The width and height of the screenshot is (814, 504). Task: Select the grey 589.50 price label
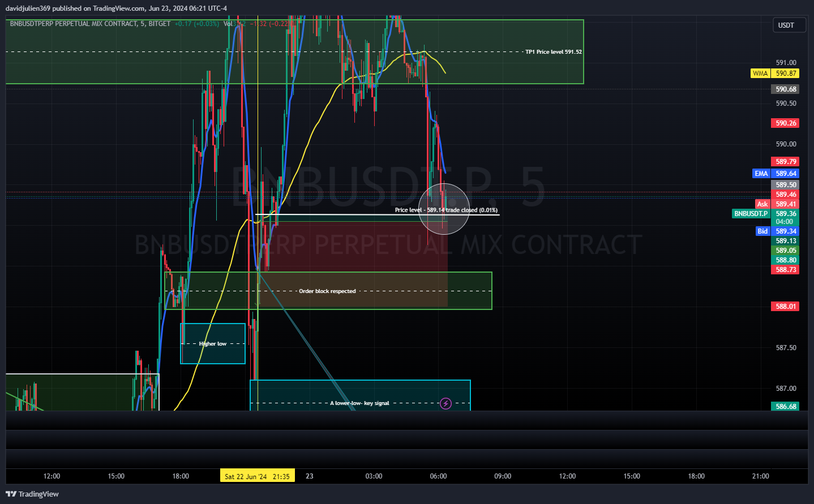[786, 185]
